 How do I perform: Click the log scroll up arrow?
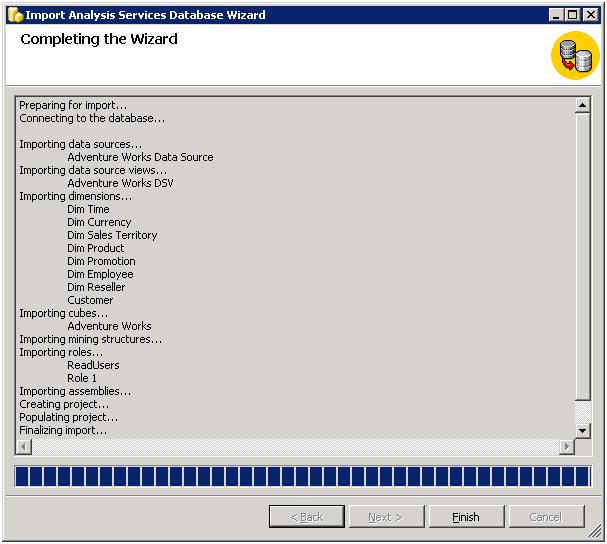click(x=583, y=105)
